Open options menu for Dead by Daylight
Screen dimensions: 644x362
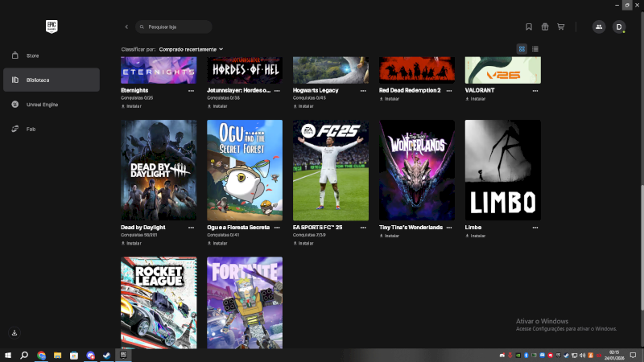191,228
